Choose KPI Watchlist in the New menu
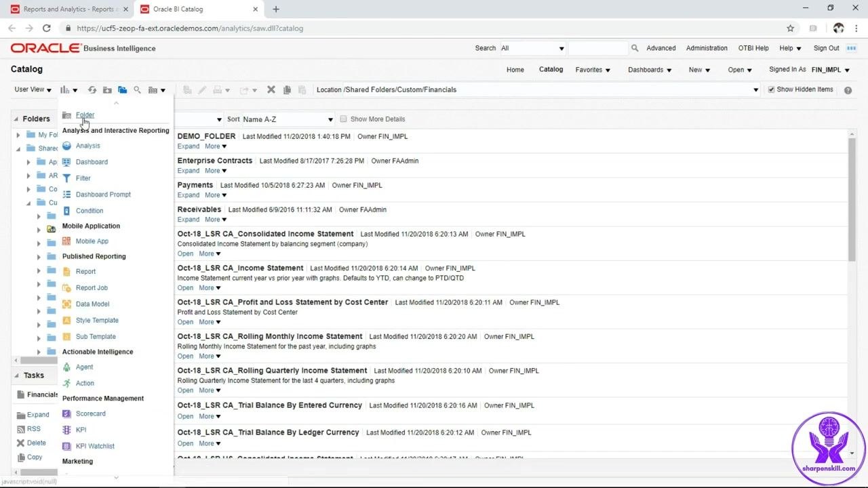Viewport: 868px width, 488px height. (95, 446)
